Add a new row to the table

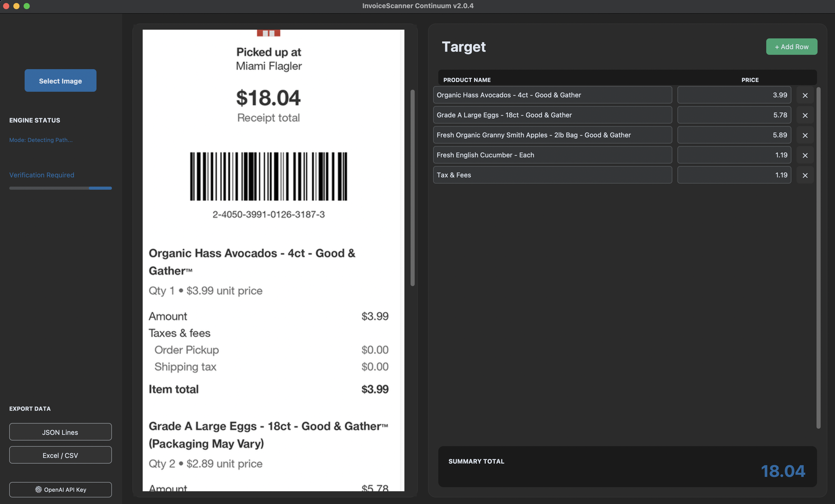pyautogui.click(x=791, y=47)
